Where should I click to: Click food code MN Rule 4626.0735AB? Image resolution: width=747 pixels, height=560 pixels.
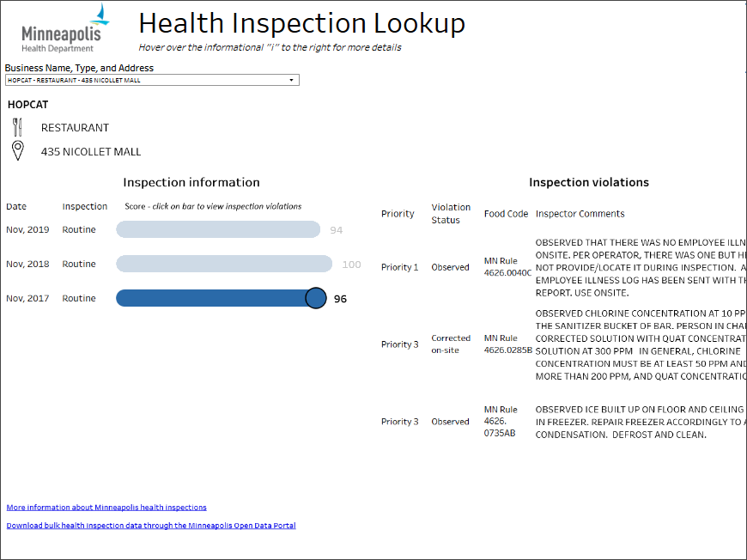(x=501, y=422)
